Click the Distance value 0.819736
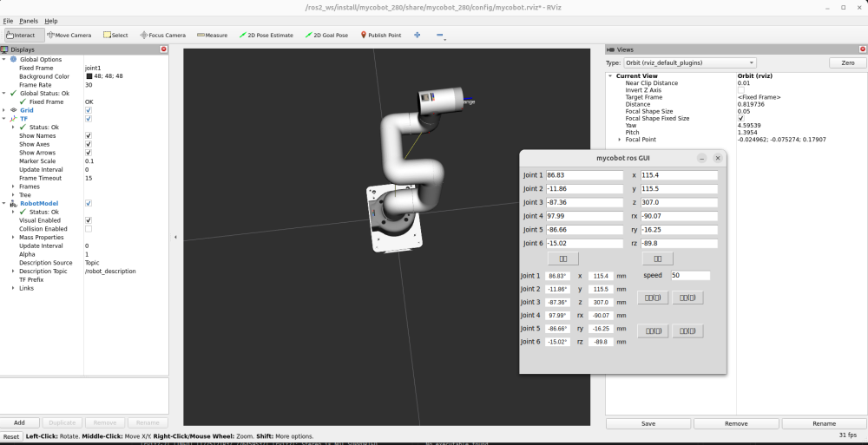 point(751,104)
